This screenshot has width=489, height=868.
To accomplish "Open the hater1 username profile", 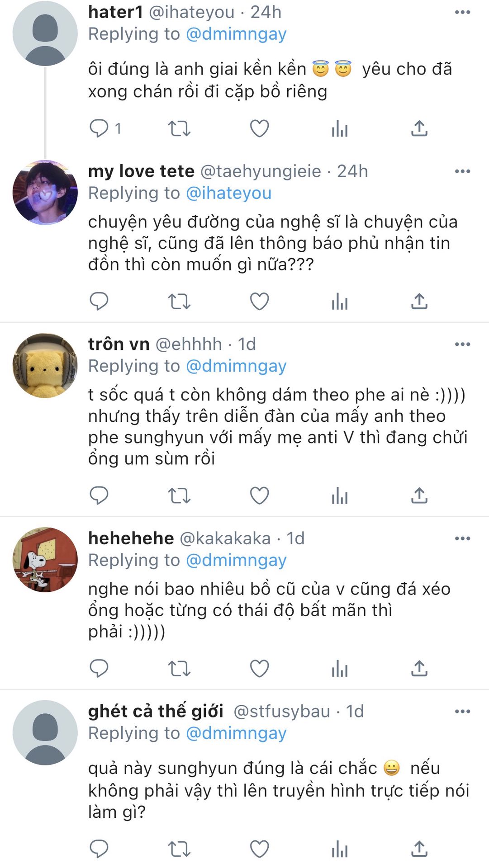I will click(116, 12).
